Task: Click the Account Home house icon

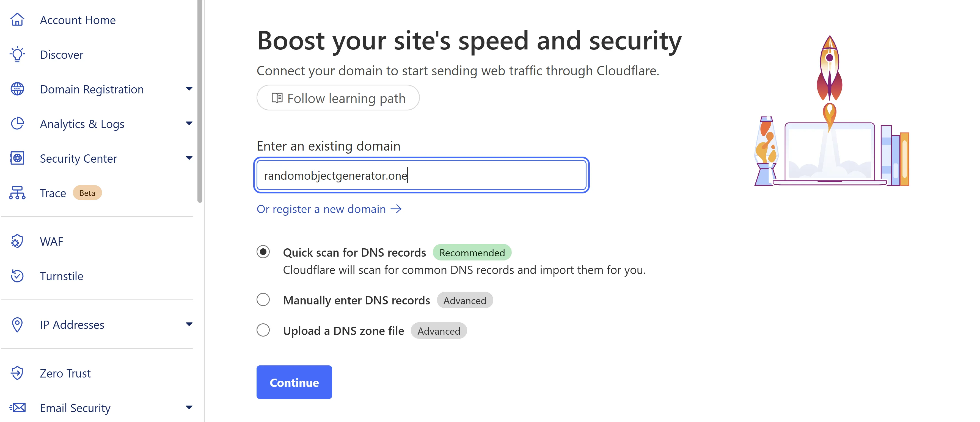Action: [x=17, y=20]
